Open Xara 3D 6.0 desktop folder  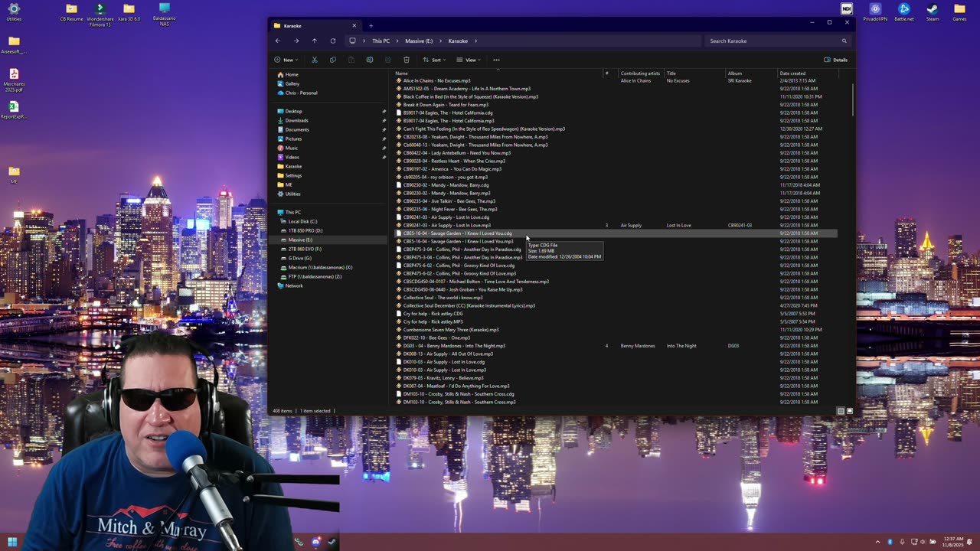tap(129, 12)
